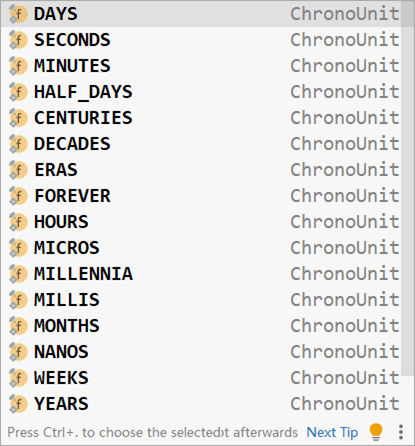Click the field icon beside MILLENNIA
The width and height of the screenshot is (415, 446).
coord(18,274)
